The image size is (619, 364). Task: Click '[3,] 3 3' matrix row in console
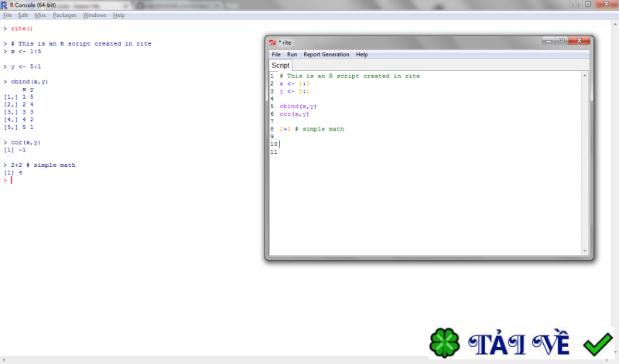[19, 112]
